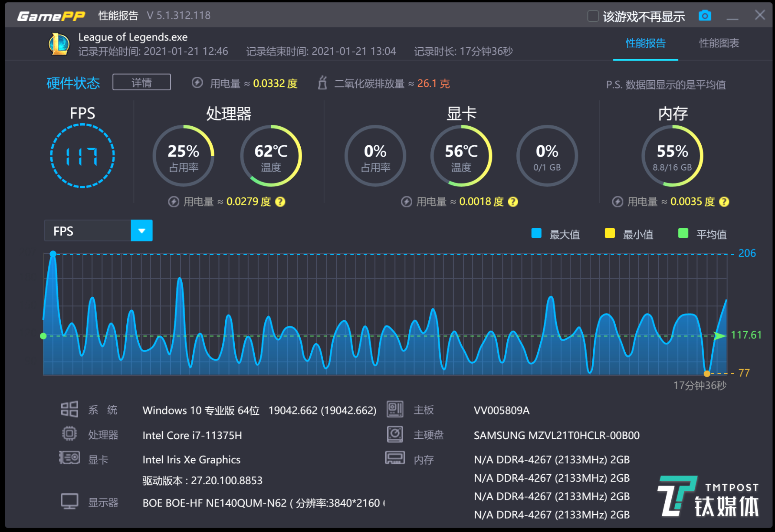Click the 206 maximum value label
The height and width of the screenshot is (532, 775).
[747, 253]
